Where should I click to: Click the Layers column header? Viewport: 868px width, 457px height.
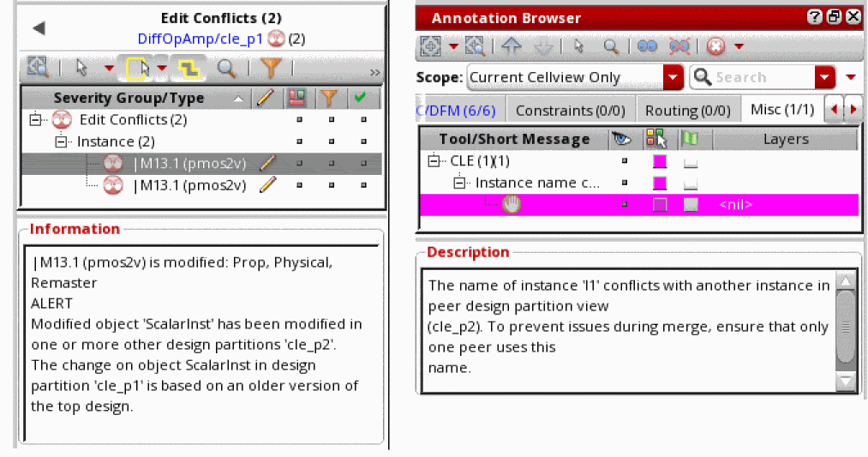tap(786, 139)
